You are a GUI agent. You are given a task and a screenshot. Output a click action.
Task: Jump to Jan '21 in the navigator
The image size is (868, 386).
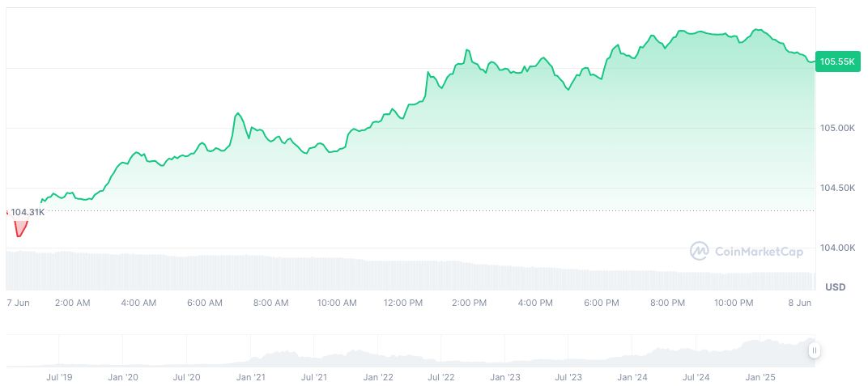coord(250,377)
